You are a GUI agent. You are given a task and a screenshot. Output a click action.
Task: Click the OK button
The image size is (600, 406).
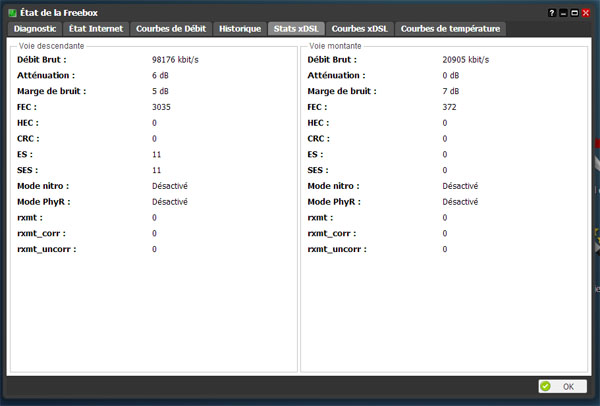click(562, 386)
